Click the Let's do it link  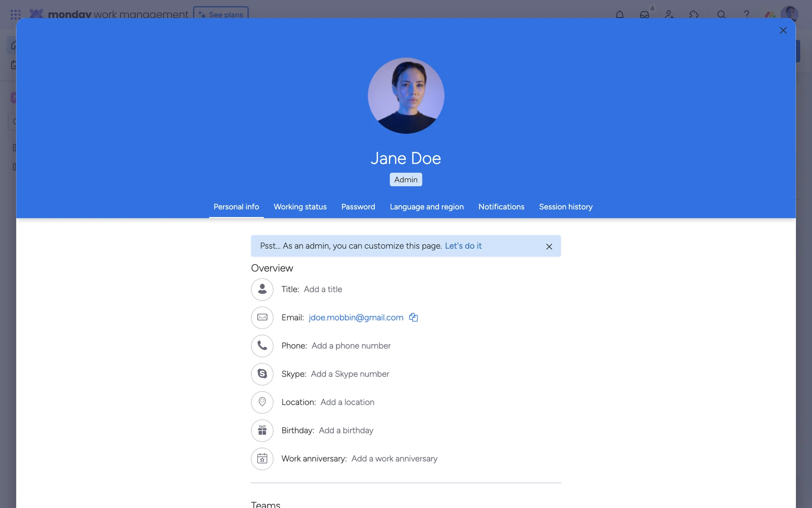[x=463, y=246]
